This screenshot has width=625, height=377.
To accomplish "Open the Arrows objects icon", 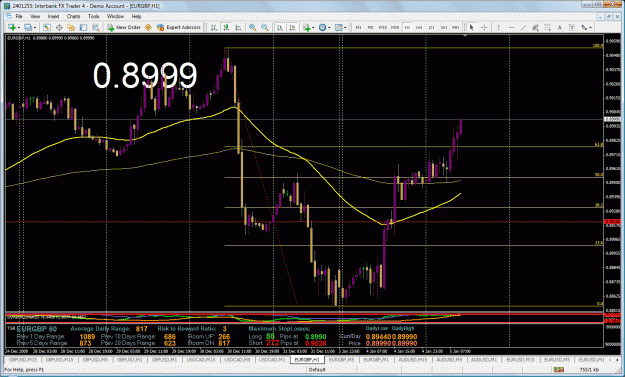I will coord(584,27).
